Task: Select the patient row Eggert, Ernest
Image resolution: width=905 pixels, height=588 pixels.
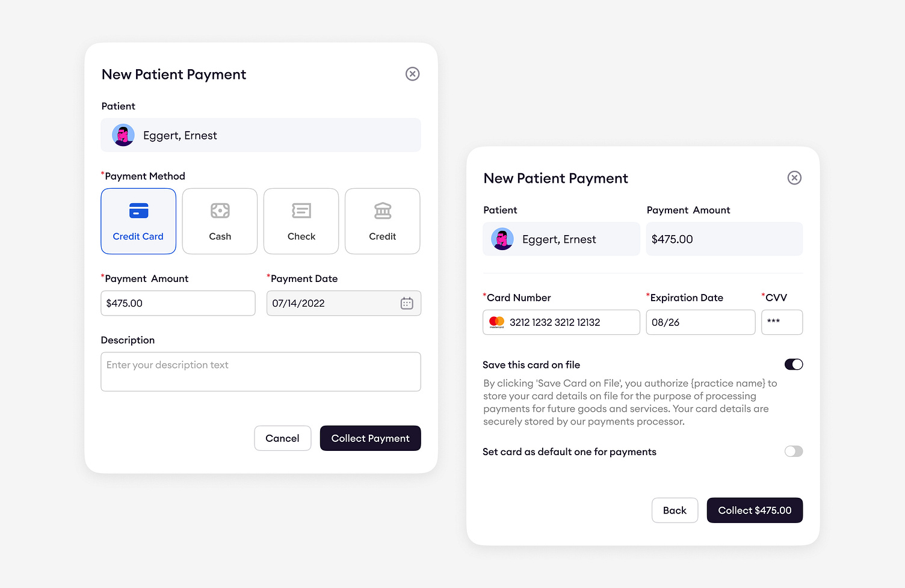Action: click(261, 135)
